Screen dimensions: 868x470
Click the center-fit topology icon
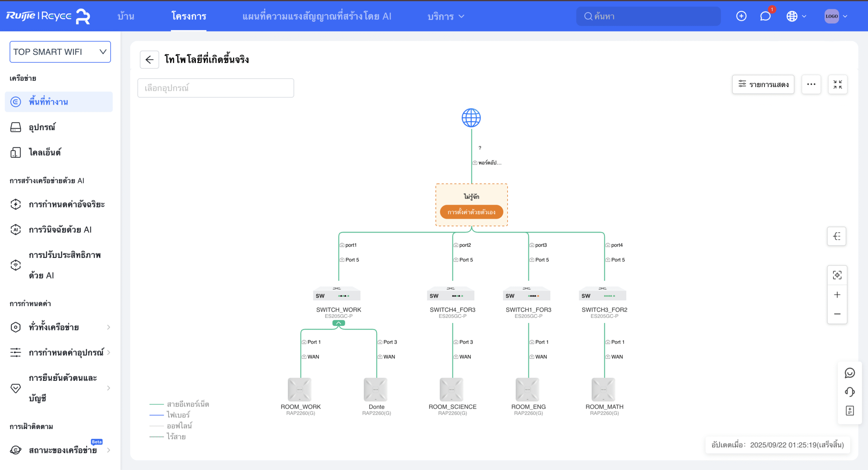pyautogui.click(x=837, y=275)
